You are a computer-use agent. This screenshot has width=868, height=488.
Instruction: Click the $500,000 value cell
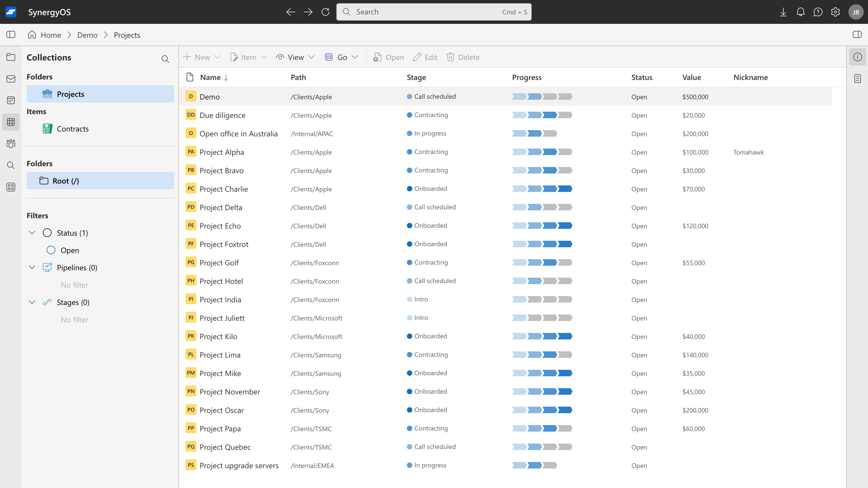click(x=695, y=97)
